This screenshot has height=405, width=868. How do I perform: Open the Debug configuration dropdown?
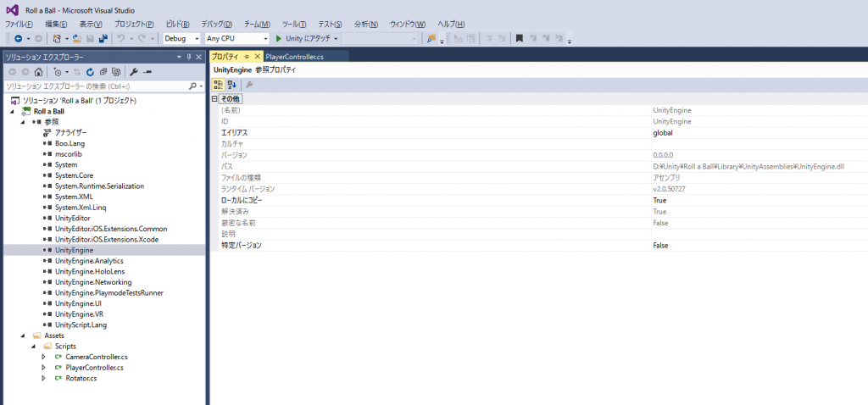click(197, 39)
